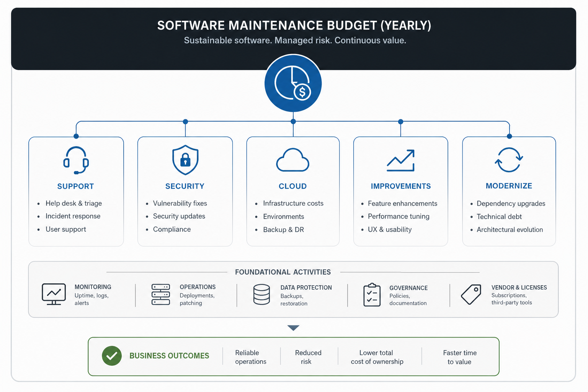Click the Monitoring screen icon
Viewport: 588px width, 392px height.
pyautogui.click(x=54, y=294)
